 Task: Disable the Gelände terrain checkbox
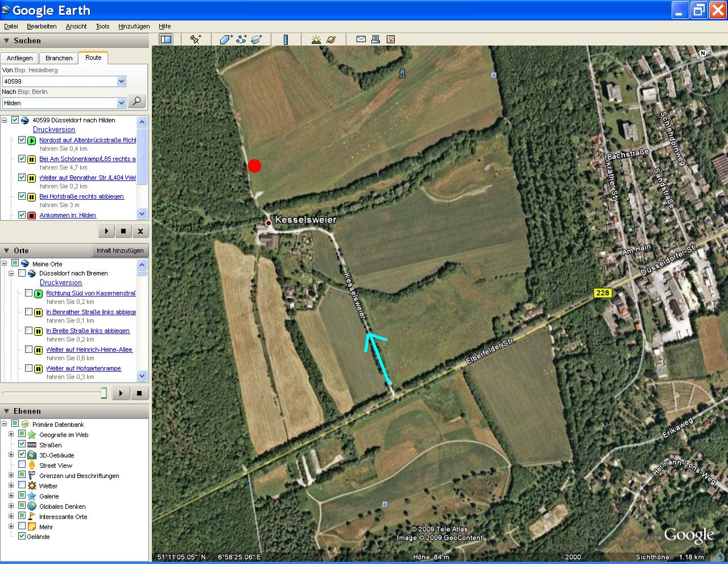pos(22,537)
